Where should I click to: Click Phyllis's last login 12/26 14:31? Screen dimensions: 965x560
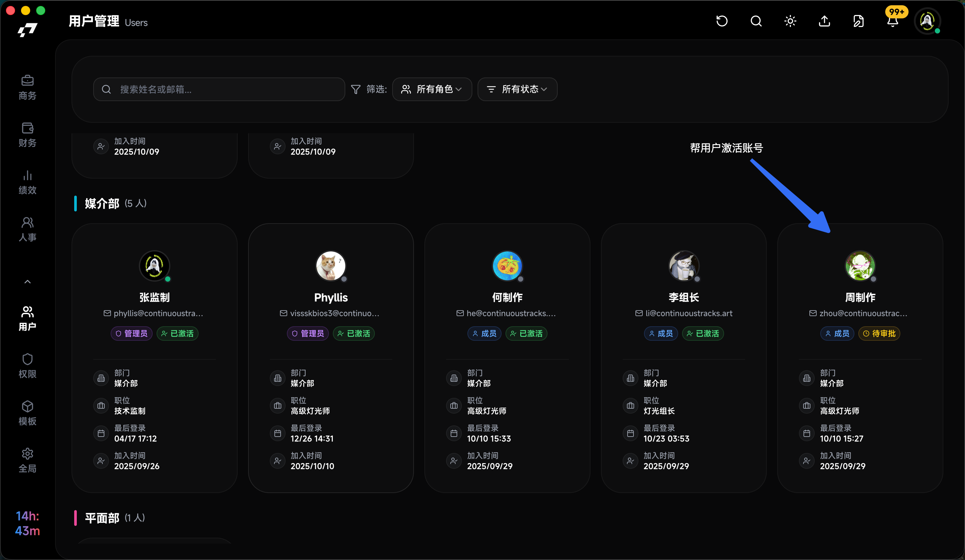[312, 439]
